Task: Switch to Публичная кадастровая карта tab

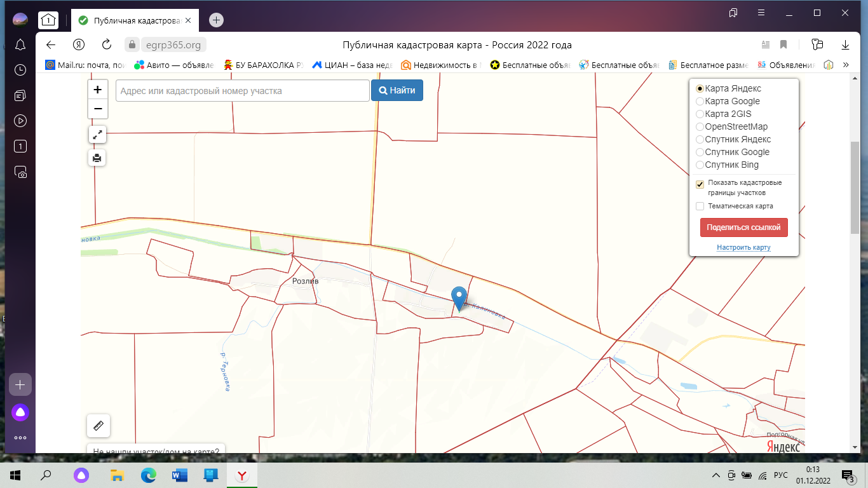Action: (135, 20)
